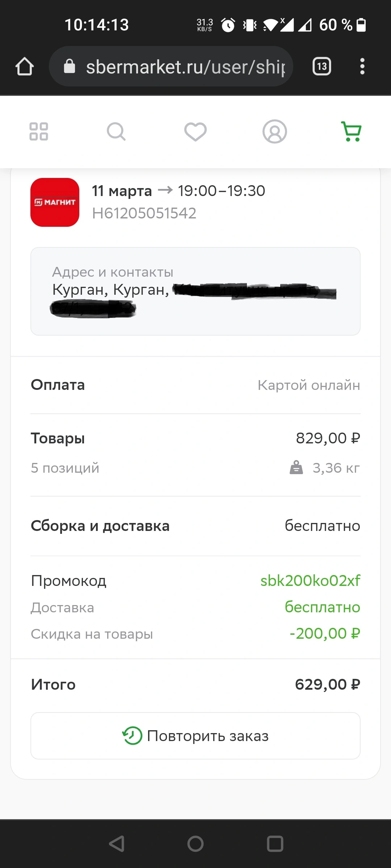Open the browser tabs counter showing 13
Viewport: 391px width, 868px height.
coord(322,66)
